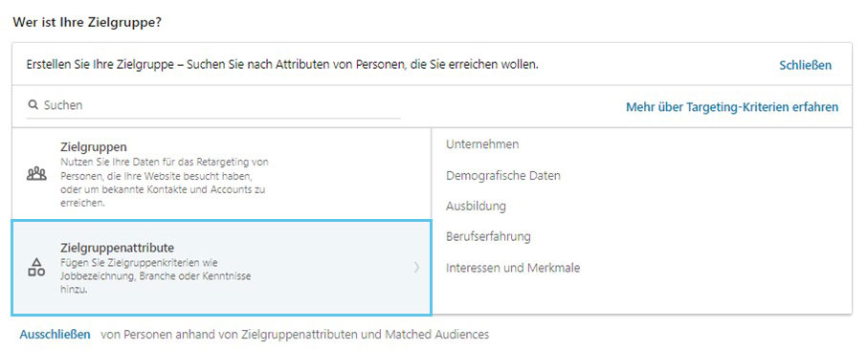Open Mehr über Targeting-Kriterien erfahren link
The image size is (868, 350).
pos(732,107)
